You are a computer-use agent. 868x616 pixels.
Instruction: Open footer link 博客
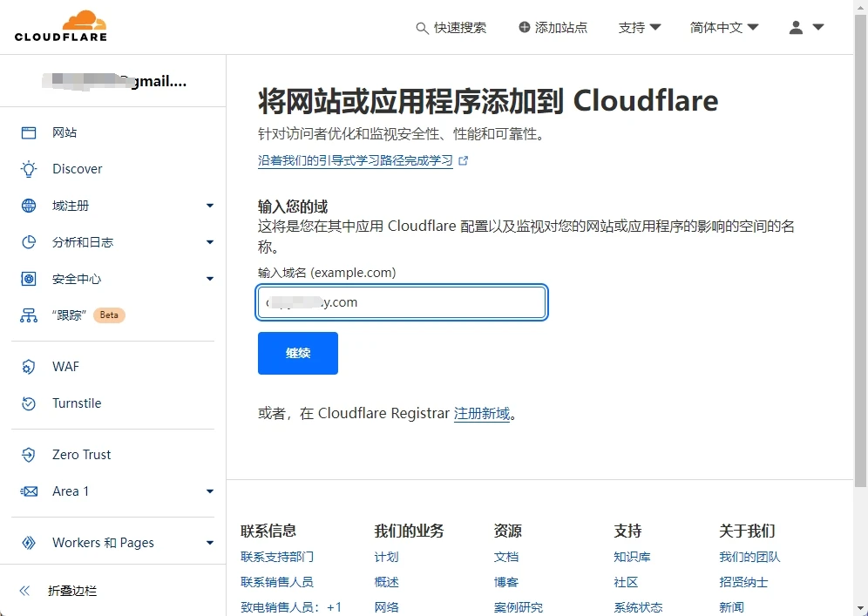[506, 582]
